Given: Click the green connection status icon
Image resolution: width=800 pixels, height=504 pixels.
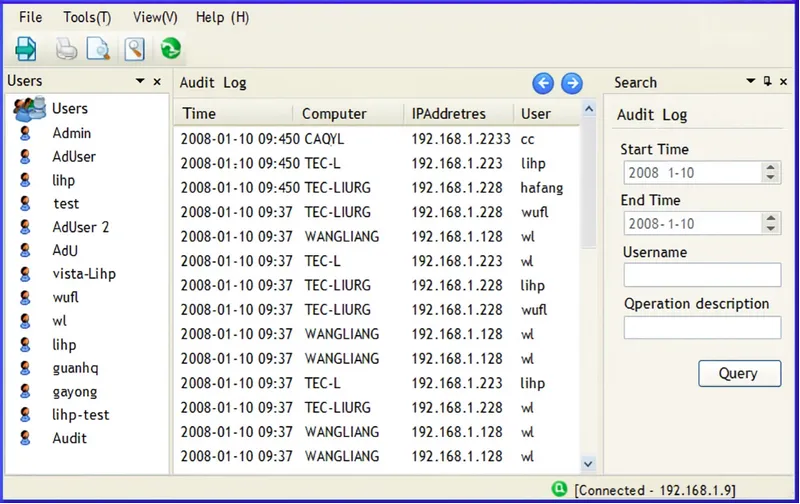Looking at the screenshot, I should click(x=559, y=489).
